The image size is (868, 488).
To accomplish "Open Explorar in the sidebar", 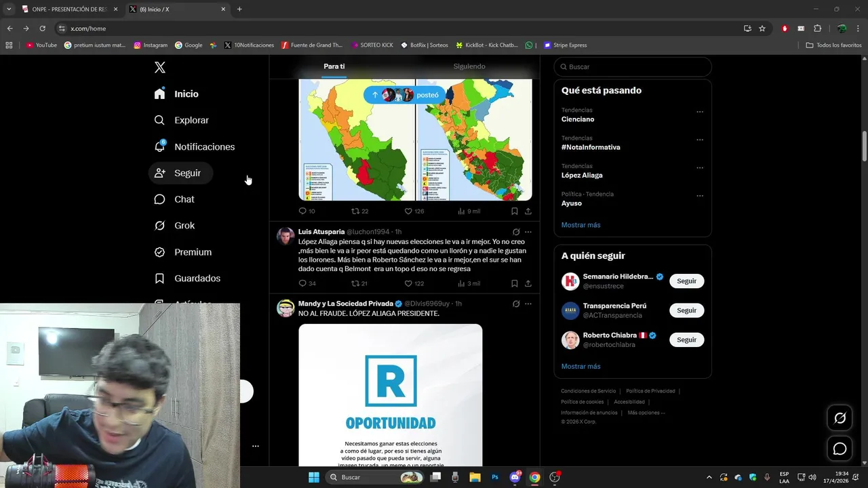I will [x=181, y=120].
